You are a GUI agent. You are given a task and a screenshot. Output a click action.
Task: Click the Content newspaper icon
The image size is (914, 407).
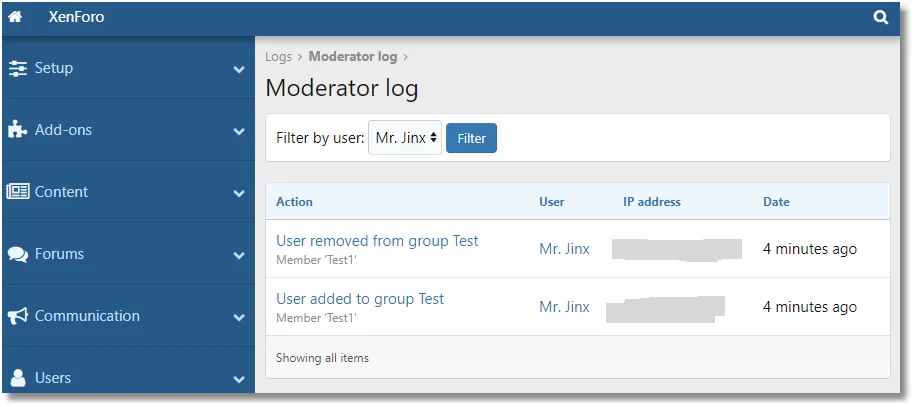click(x=18, y=192)
